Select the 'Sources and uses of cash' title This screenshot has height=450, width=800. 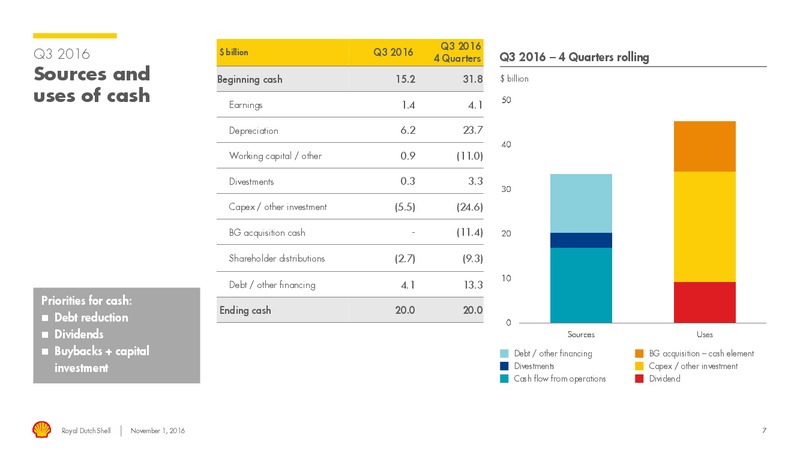coord(92,84)
